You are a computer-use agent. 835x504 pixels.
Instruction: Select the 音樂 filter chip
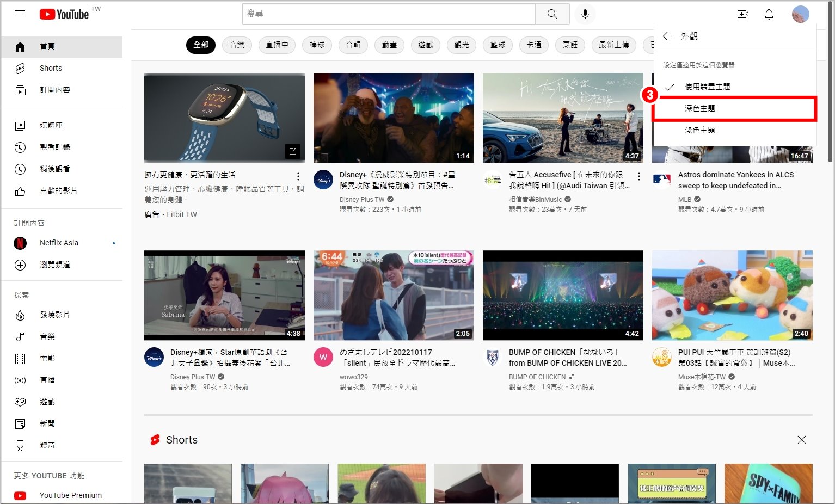pos(237,45)
